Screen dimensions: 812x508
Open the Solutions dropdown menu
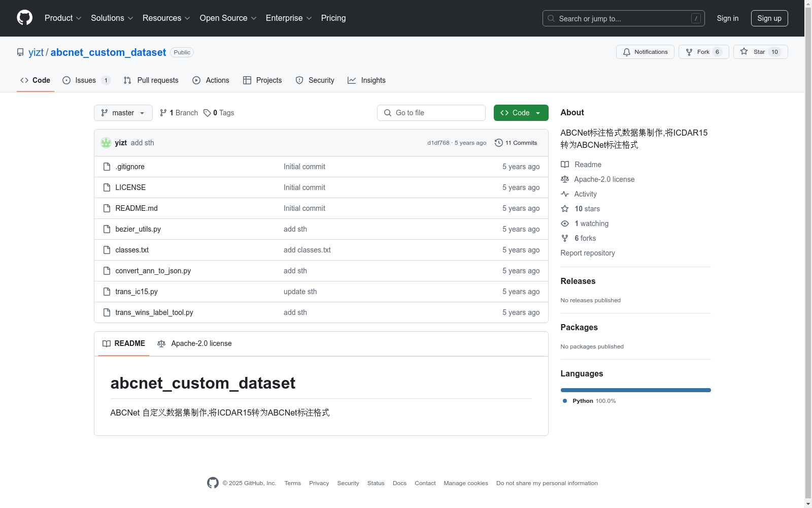(112, 18)
